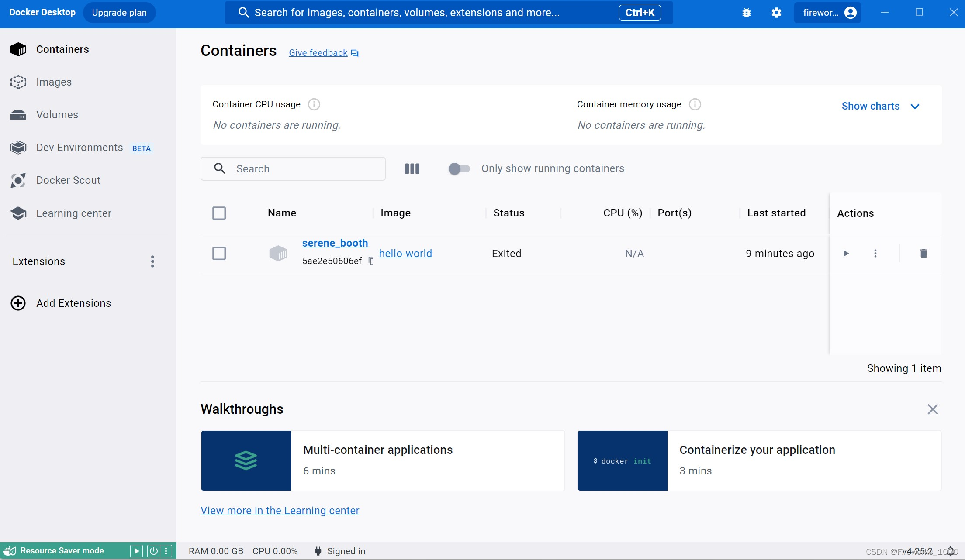Click the Exited status text
The height and width of the screenshot is (560, 965).
click(x=507, y=254)
